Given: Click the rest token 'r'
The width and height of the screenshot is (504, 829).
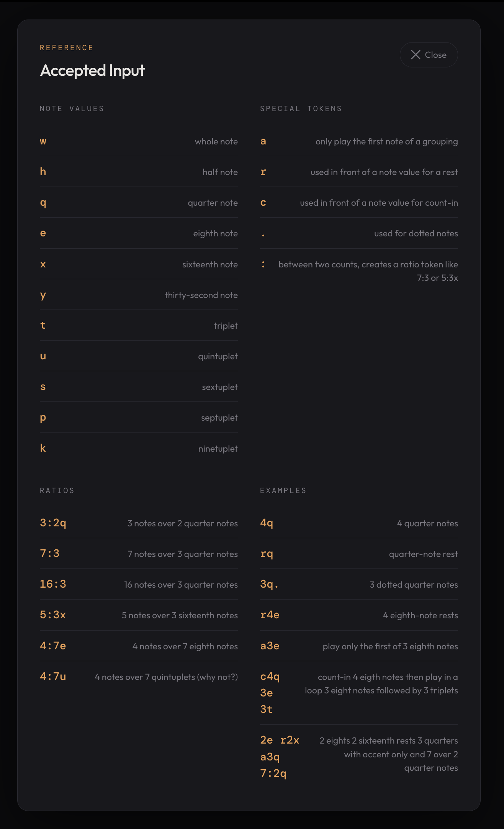Looking at the screenshot, I should 263,172.
